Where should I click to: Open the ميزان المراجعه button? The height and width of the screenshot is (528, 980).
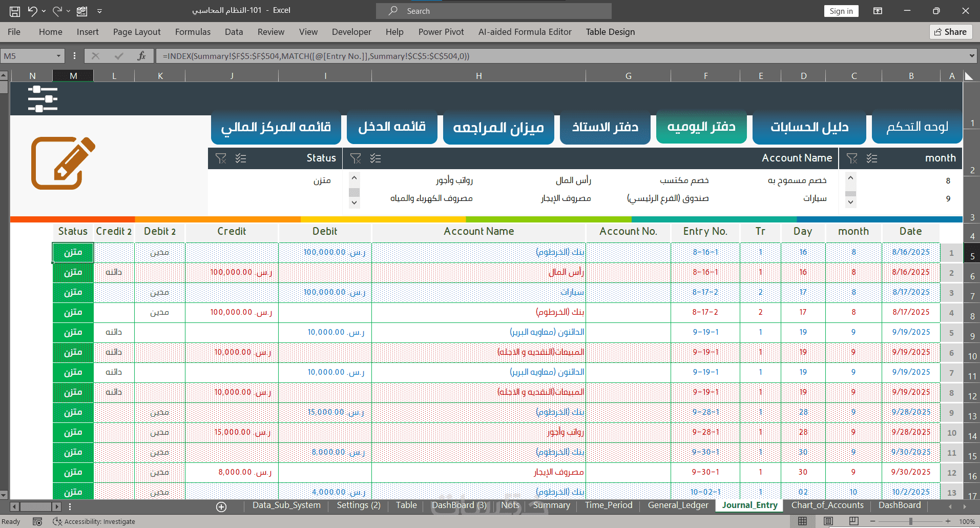coord(498,127)
